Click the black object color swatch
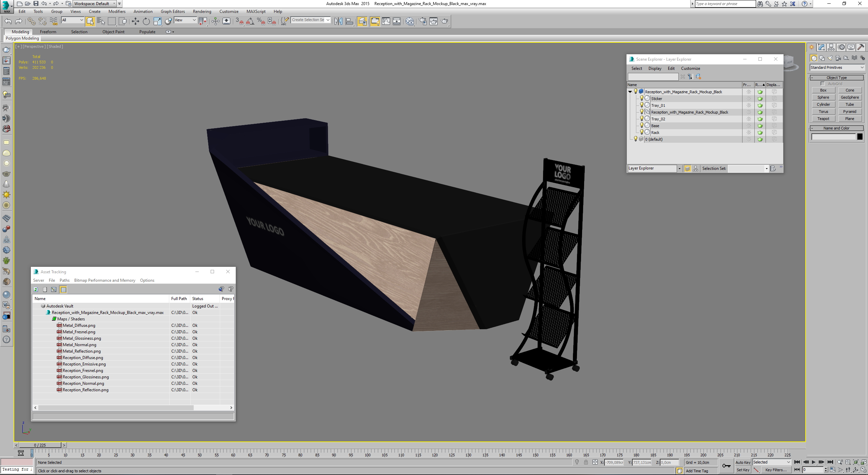The height and width of the screenshot is (475, 868). coord(860,137)
